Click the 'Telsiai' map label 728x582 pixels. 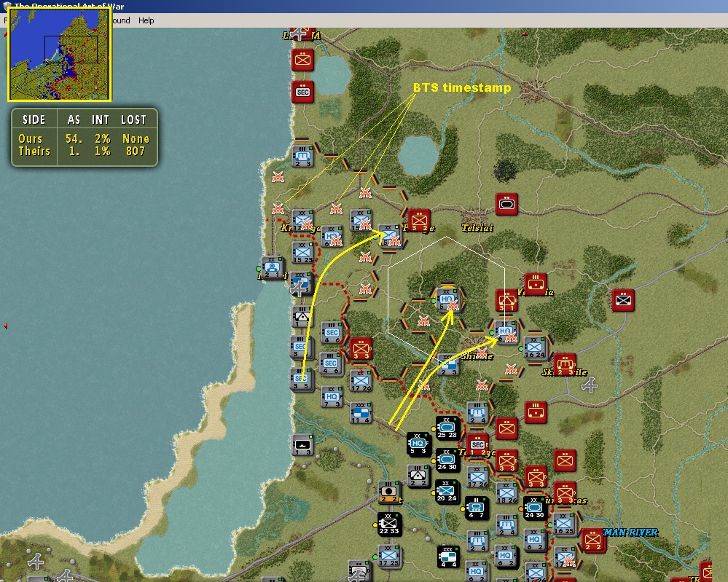[477, 228]
